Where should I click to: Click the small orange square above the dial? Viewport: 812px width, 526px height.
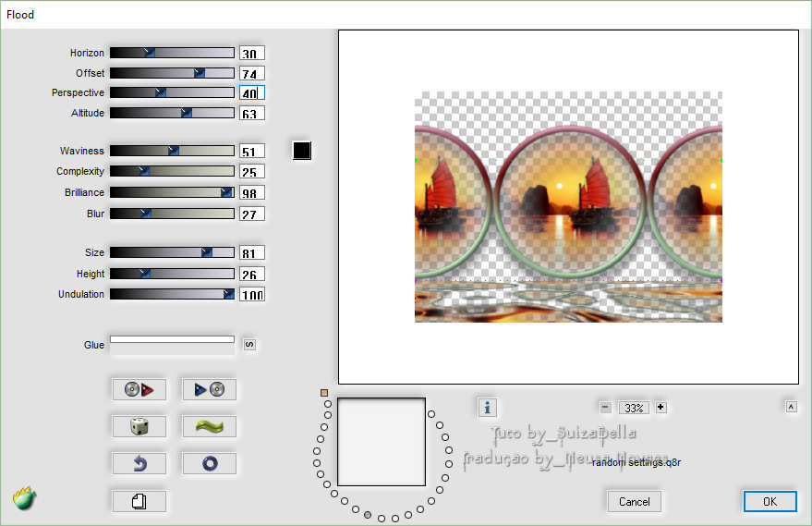coord(324,393)
